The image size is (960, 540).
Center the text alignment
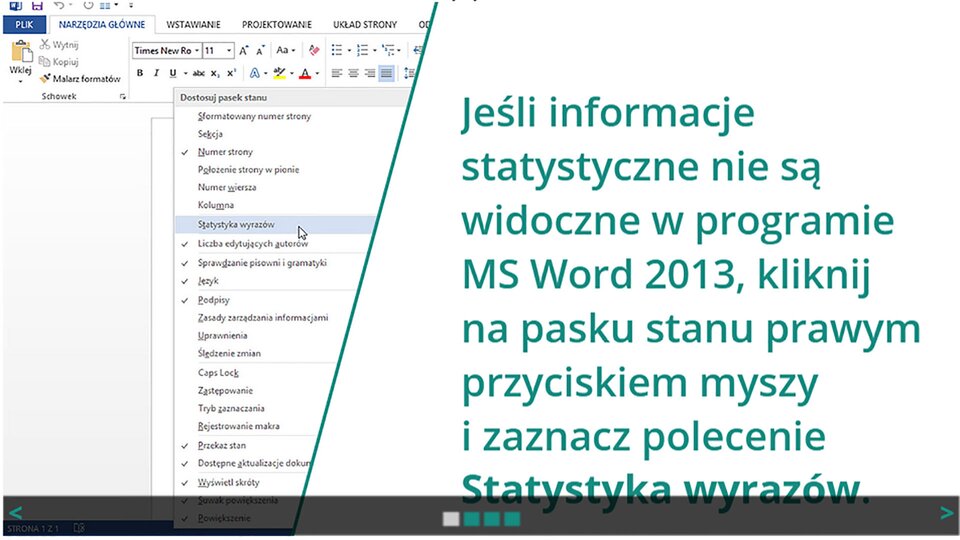(353, 73)
